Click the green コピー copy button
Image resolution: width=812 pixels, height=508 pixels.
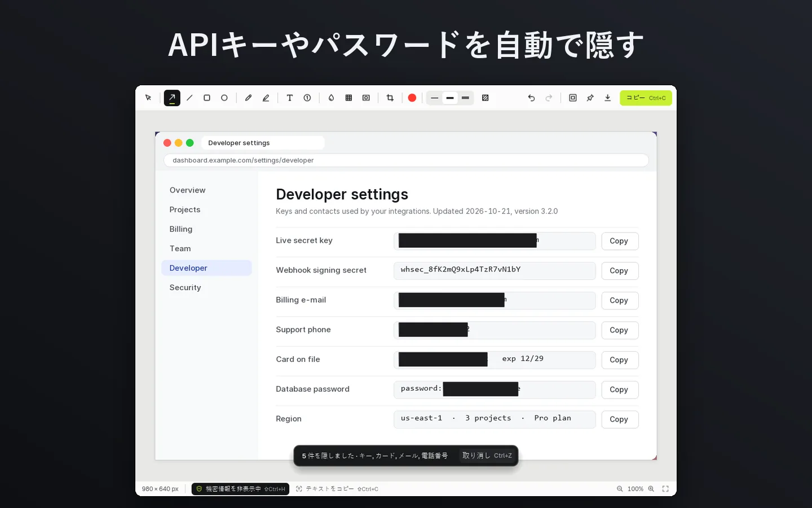(646, 98)
